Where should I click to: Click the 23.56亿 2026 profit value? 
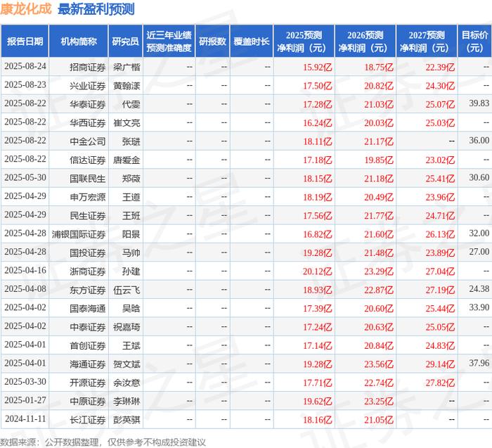379,364
